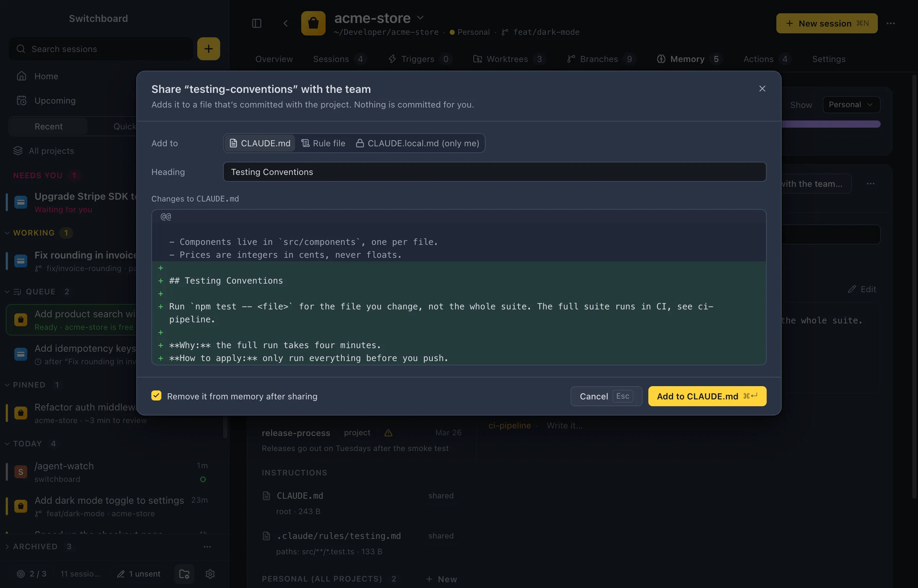Click the purple memory usage bar
Viewport: 918px width, 588px height.
pyautogui.click(x=831, y=124)
